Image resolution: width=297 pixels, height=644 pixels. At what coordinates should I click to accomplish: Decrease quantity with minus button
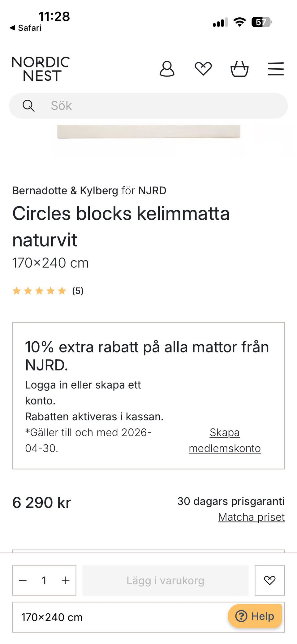tap(23, 581)
